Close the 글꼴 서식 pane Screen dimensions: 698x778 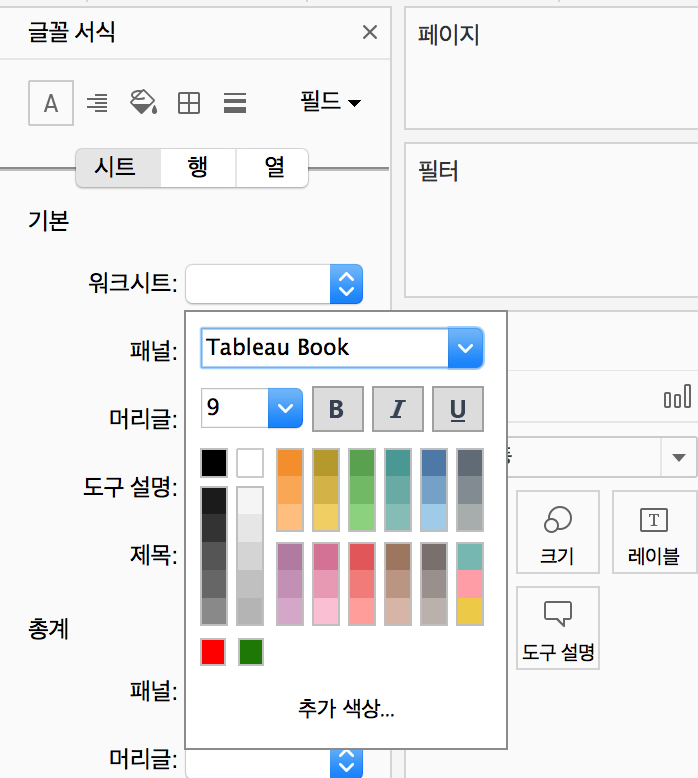[x=370, y=32]
